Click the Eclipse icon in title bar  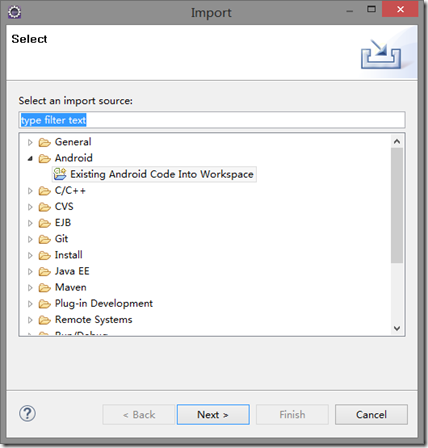point(14,12)
